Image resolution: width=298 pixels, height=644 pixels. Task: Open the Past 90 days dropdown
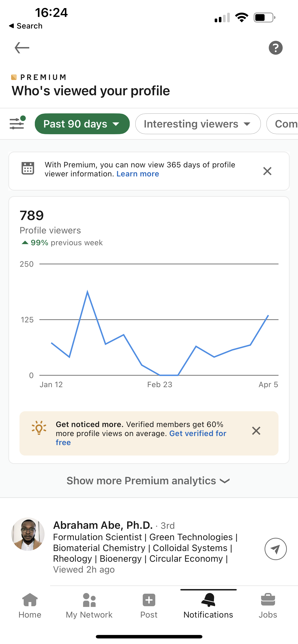82,124
